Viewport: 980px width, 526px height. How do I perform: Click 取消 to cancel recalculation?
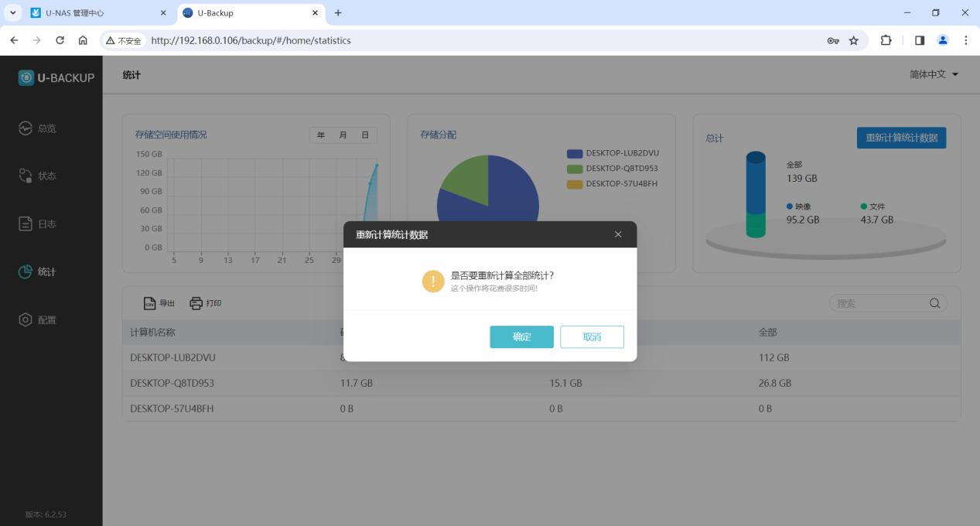tap(592, 336)
